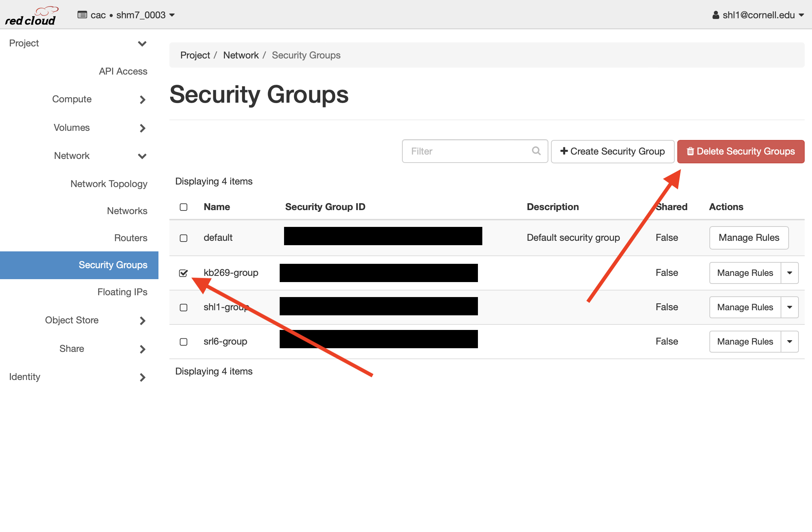Click Manage Rules for srl6-group
The height and width of the screenshot is (532, 812).
[x=745, y=342]
